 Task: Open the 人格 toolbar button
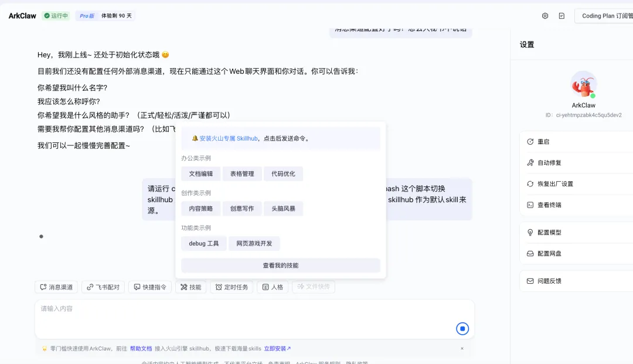pyautogui.click(x=273, y=287)
